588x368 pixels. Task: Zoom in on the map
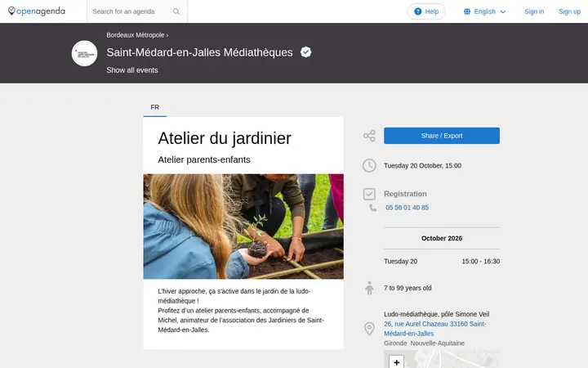pyautogui.click(x=396, y=362)
